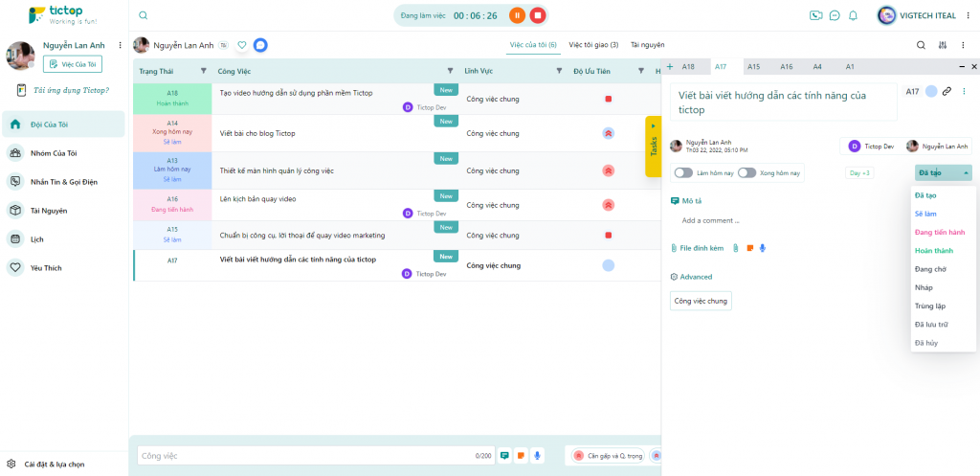Click the A17 priority color circle
The image size is (980, 476).
pos(608,265)
